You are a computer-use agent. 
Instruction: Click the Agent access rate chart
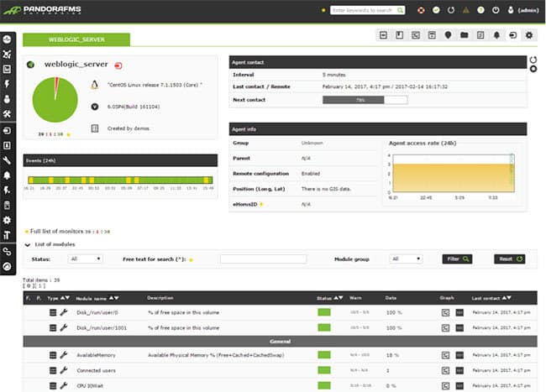point(452,173)
